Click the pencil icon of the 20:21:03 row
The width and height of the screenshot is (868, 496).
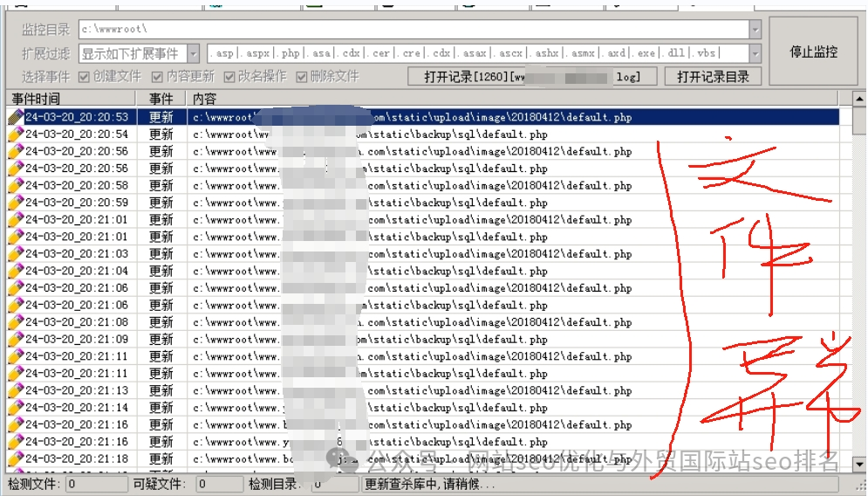pos(16,254)
